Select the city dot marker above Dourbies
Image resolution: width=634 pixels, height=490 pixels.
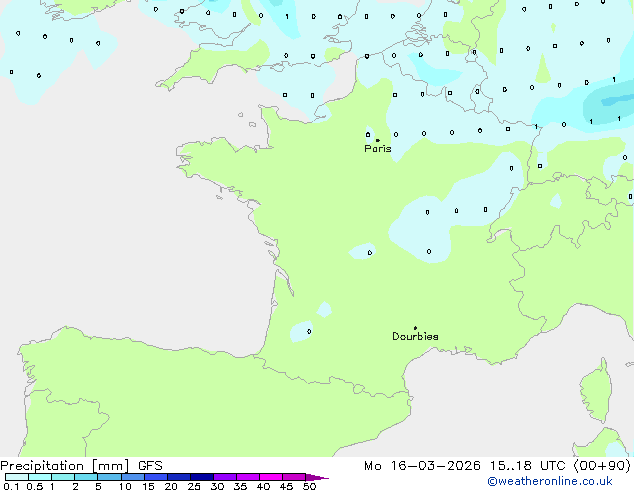pos(415,328)
